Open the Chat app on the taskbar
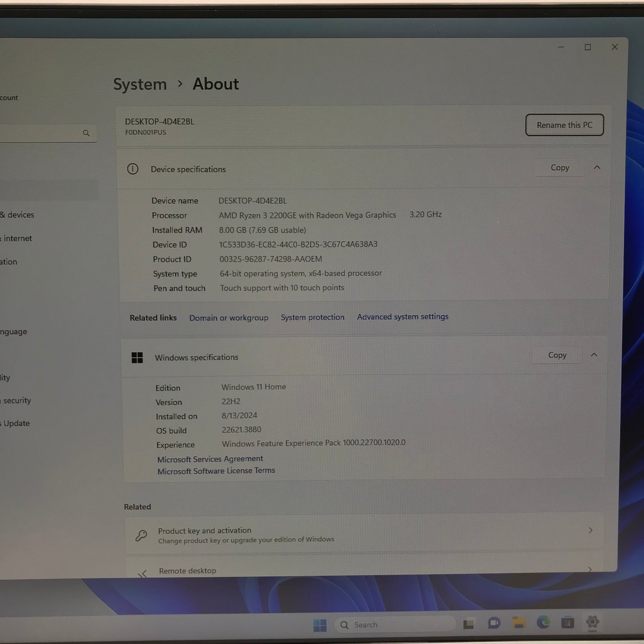 tap(494, 623)
